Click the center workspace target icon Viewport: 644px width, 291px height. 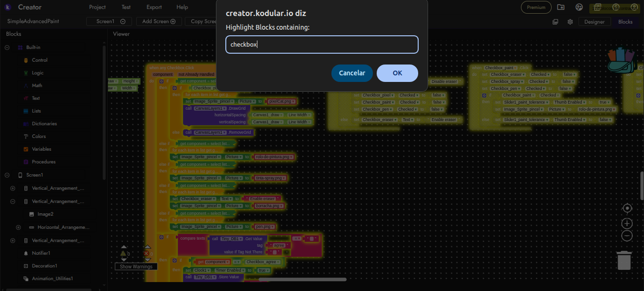[x=627, y=208]
